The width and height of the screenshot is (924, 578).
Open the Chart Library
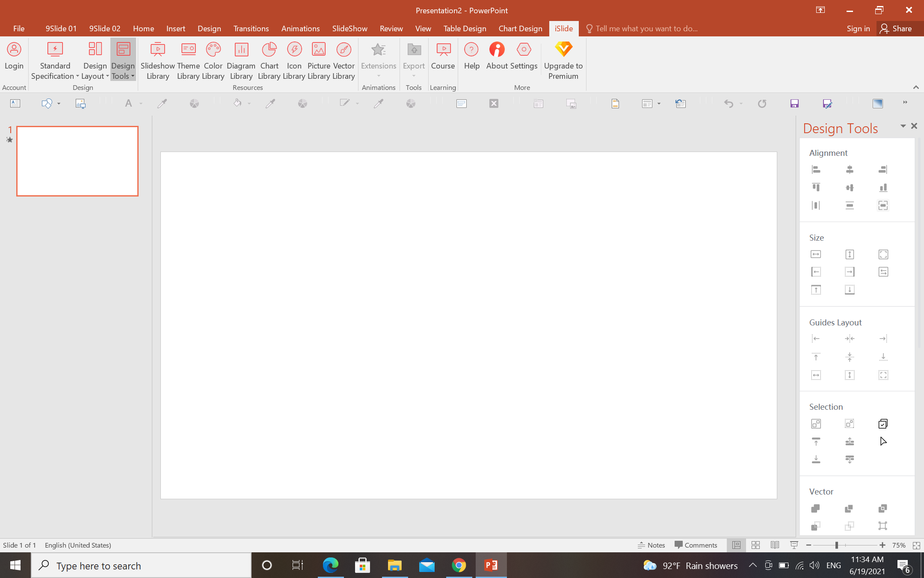(x=269, y=61)
